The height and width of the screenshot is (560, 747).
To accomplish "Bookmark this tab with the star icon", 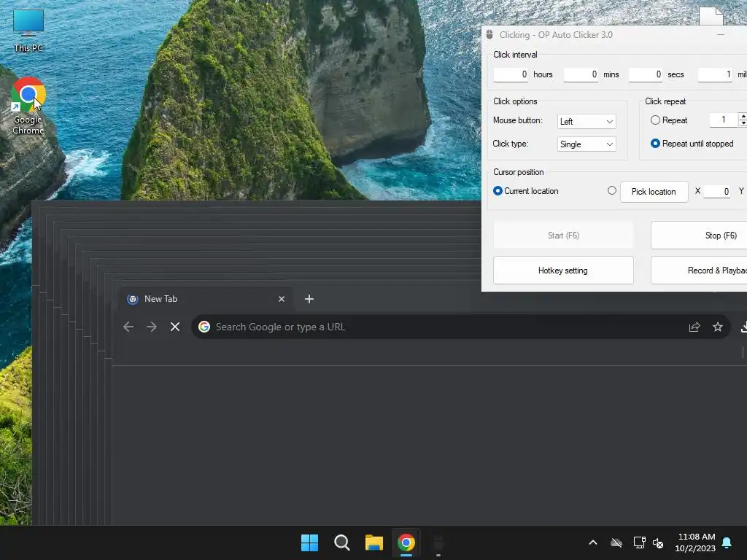I will pyautogui.click(x=718, y=327).
